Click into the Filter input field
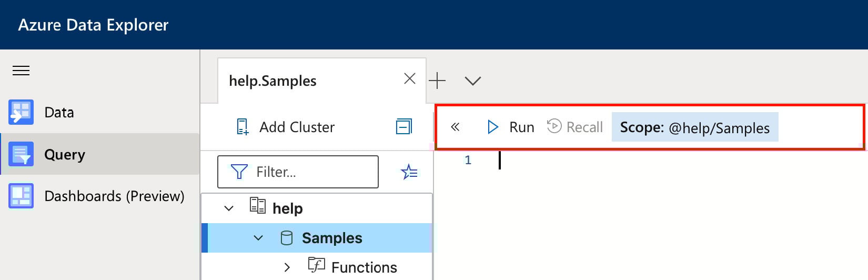868x280 pixels. pyautogui.click(x=298, y=172)
